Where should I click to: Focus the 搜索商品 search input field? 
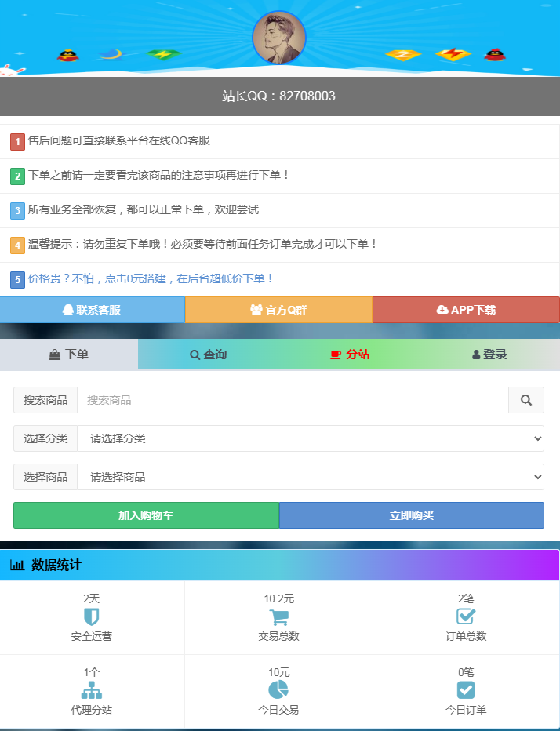[293, 400]
